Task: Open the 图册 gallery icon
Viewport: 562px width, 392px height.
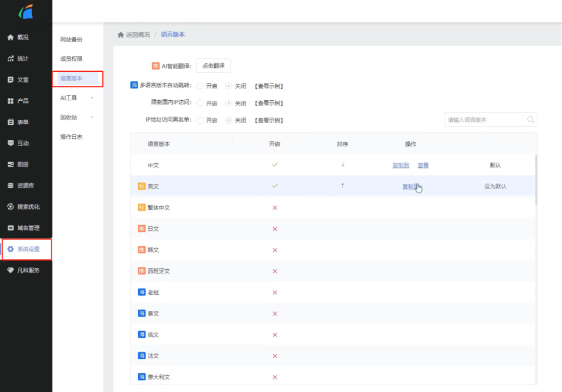Action: pyautogui.click(x=10, y=164)
